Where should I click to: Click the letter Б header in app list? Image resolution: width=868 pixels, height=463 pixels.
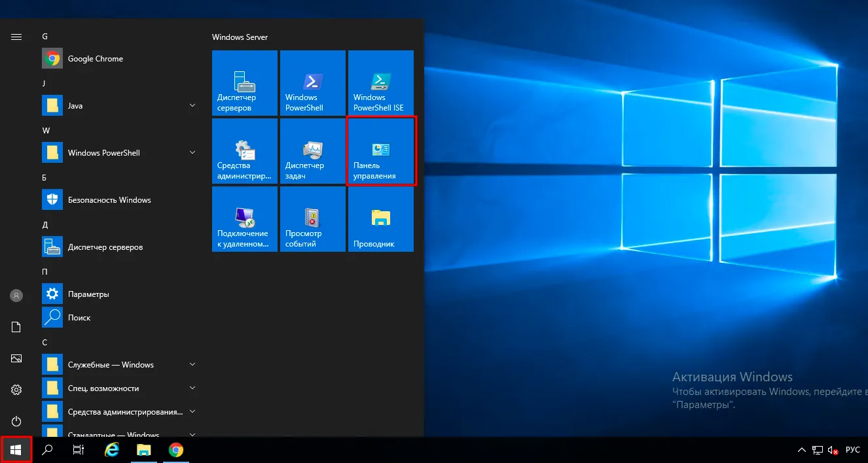point(45,178)
